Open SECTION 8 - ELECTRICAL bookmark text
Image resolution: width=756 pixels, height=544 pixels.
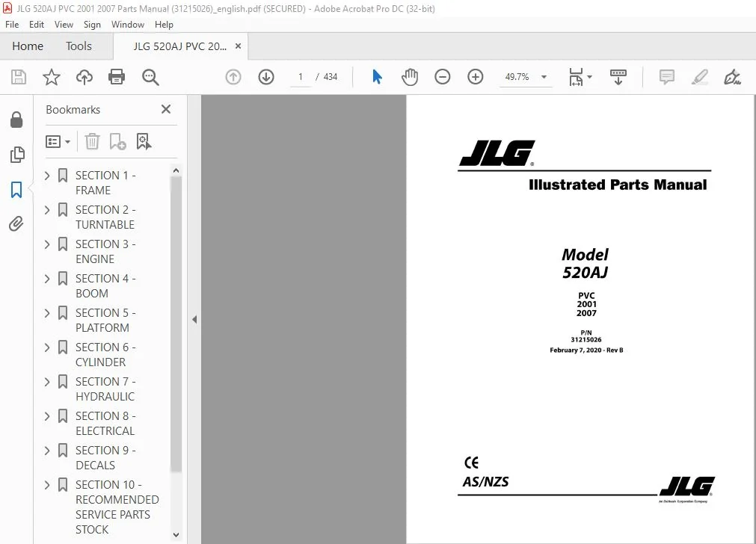(105, 424)
